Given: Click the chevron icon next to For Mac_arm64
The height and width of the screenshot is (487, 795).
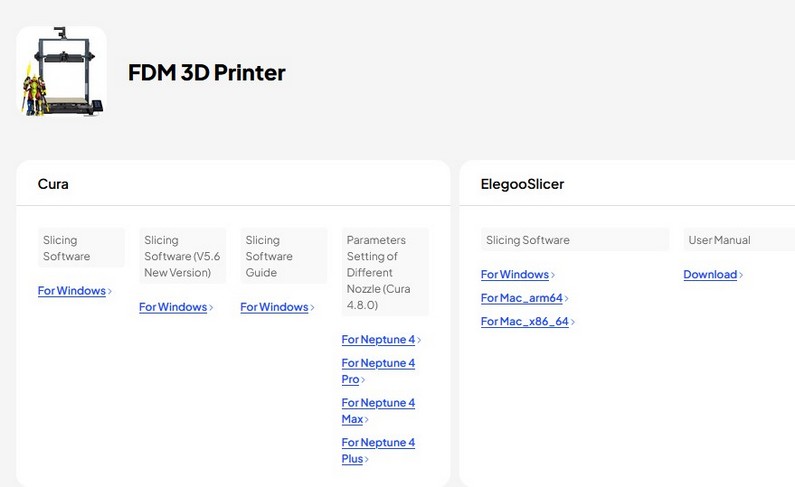Looking at the screenshot, I should 566,299.
